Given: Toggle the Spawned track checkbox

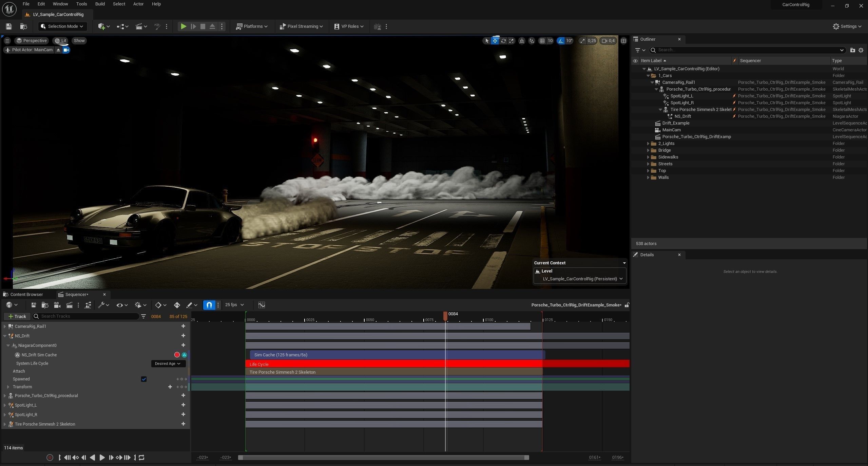Looking at the screenshot, I should pos(143,379).
